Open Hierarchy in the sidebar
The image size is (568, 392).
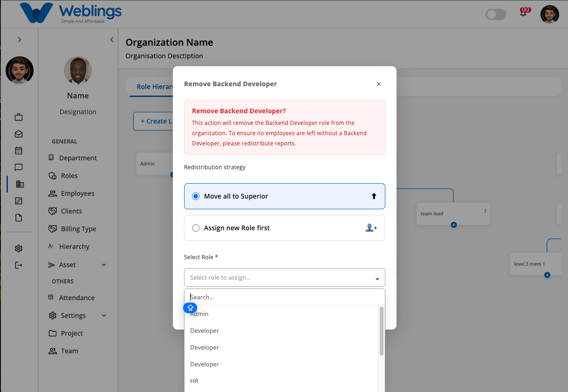69,247
